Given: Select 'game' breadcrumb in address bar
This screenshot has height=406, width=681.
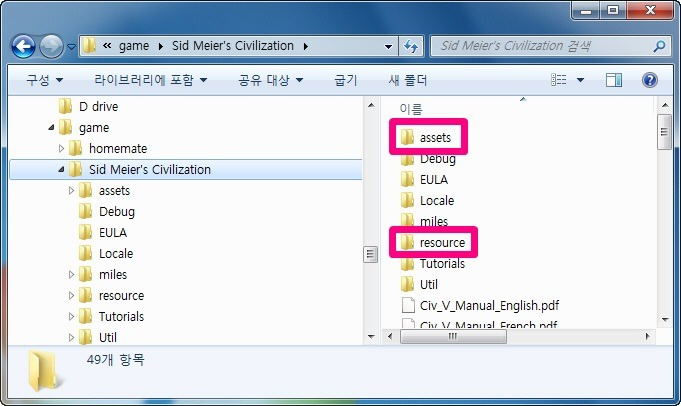Looking at the screenshot, I should (134, 46).
